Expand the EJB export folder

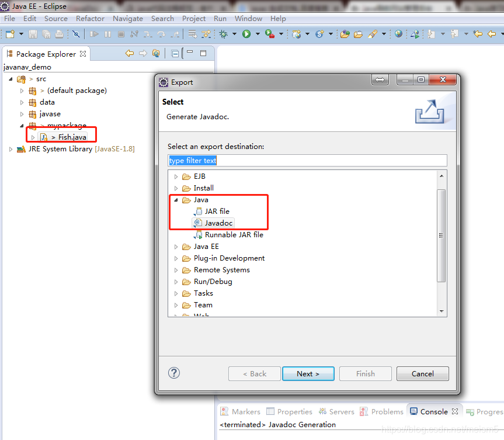[x=176, y=176]
